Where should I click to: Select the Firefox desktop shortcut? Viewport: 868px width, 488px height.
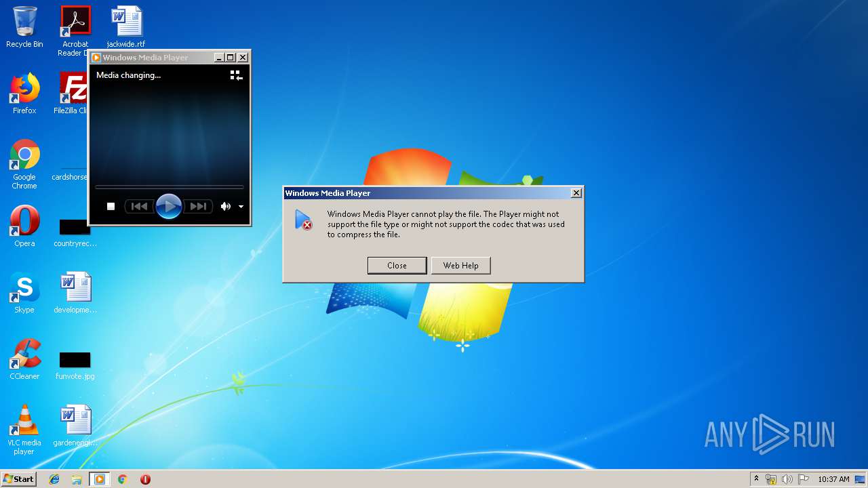click(x=24, y=94)
